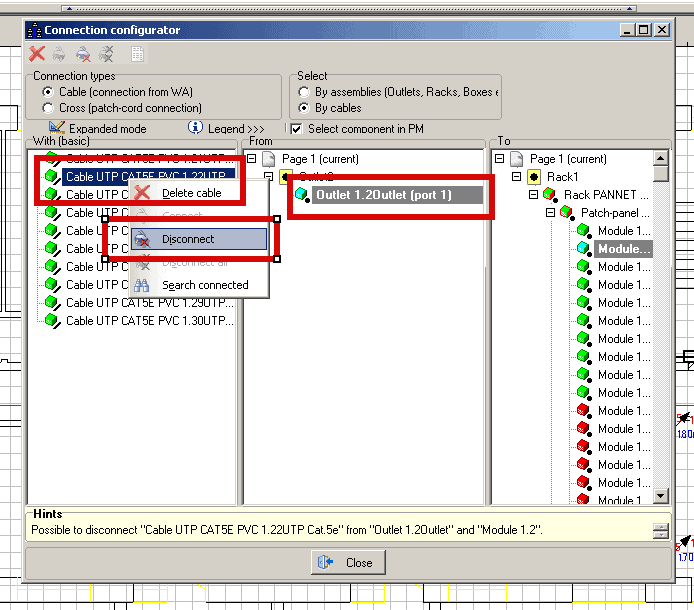The image size is (694, 610).
Task: Click Cable UTP CAT5E PVC 1.30UTP item
Action: tap(149, 321)
